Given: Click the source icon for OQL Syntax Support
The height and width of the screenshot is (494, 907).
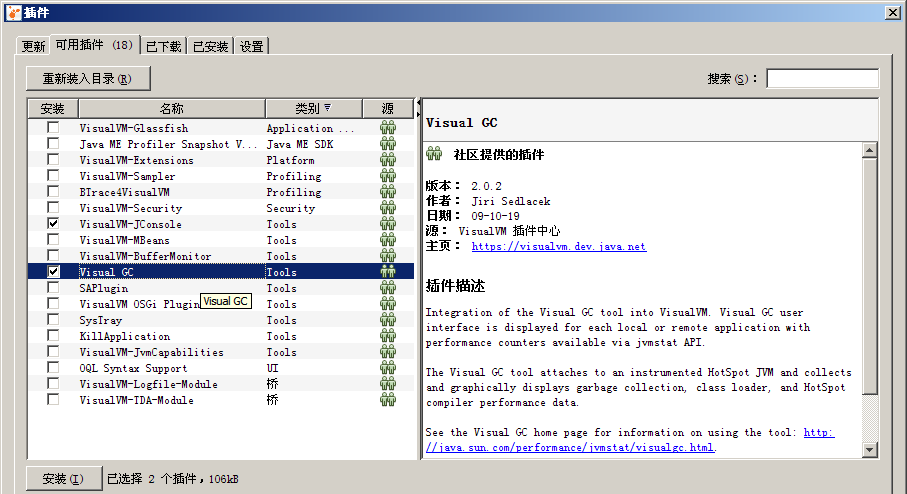Looking at the screenshot, I should (x=388, y=367).
